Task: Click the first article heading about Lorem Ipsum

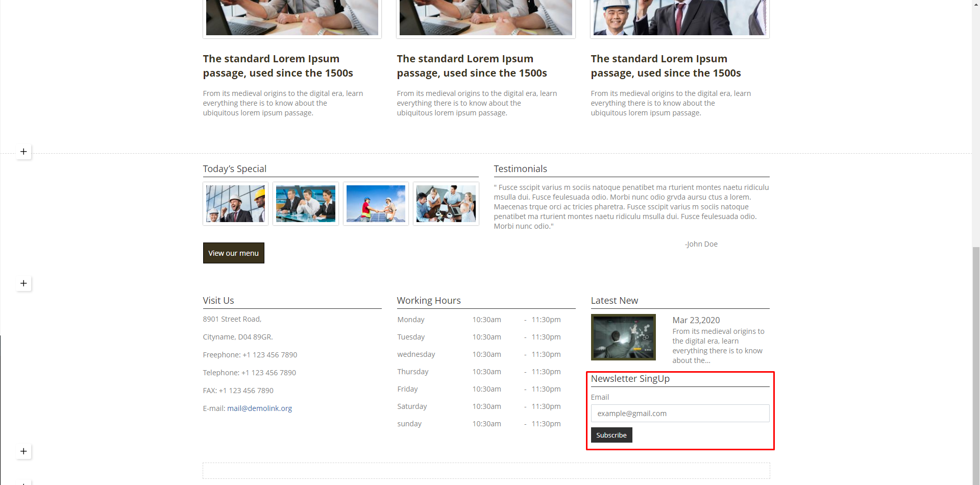Action: click(x=278, y=66)
